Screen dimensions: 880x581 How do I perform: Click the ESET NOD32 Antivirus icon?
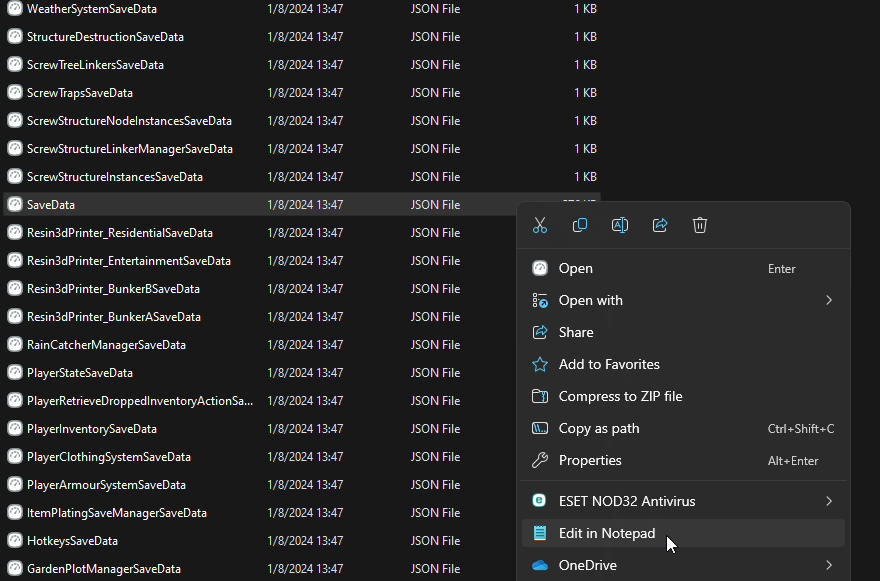point(540,501)
